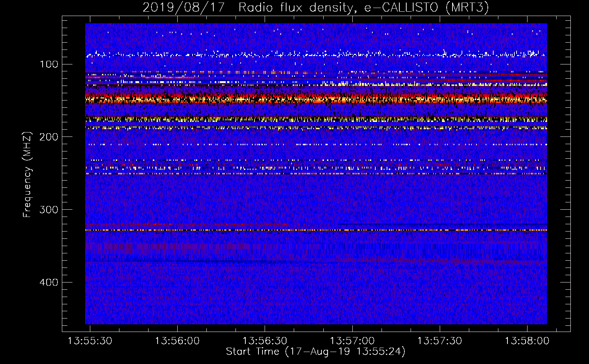
Task: Click the 'Start Time (17-Aug-19 13:55:24)' label
Action: point(316,352)
